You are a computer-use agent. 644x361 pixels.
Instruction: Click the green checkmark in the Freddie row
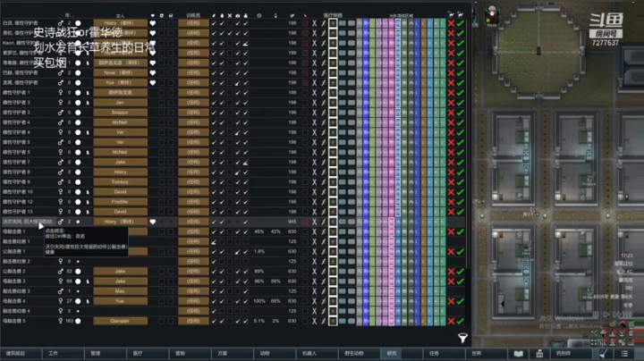pos(460,202)
